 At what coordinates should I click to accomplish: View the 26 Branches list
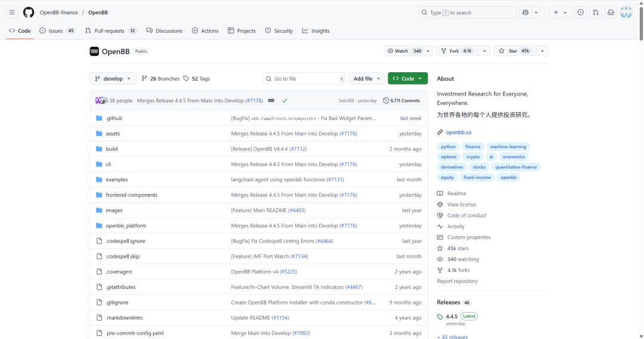[160, 79]
